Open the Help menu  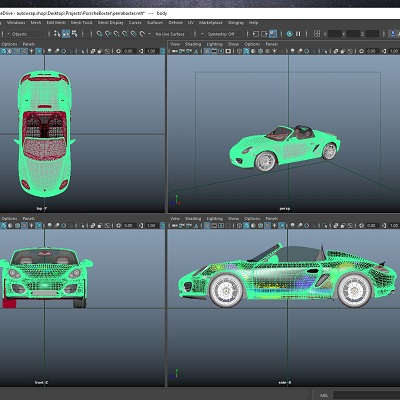point(253,23)
